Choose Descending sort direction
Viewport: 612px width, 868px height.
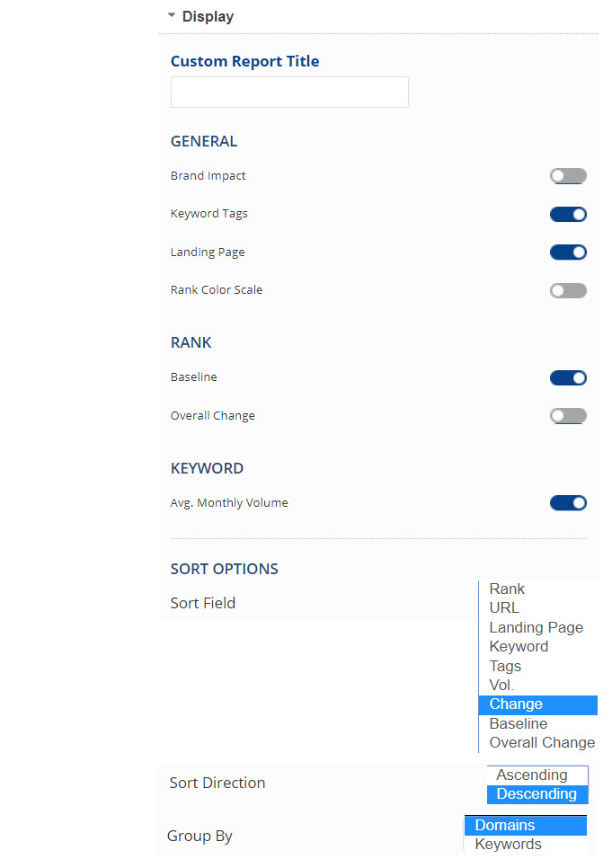537,794
